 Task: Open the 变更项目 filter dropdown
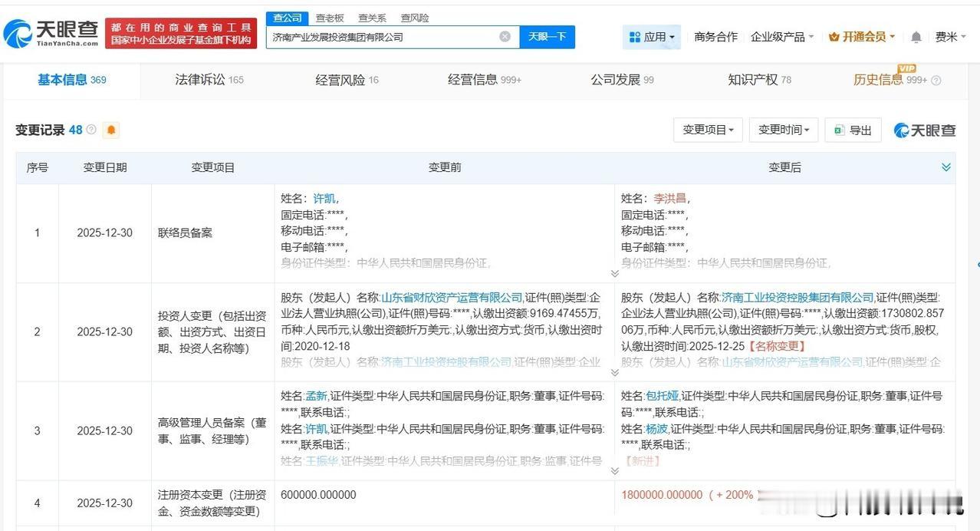706,130
